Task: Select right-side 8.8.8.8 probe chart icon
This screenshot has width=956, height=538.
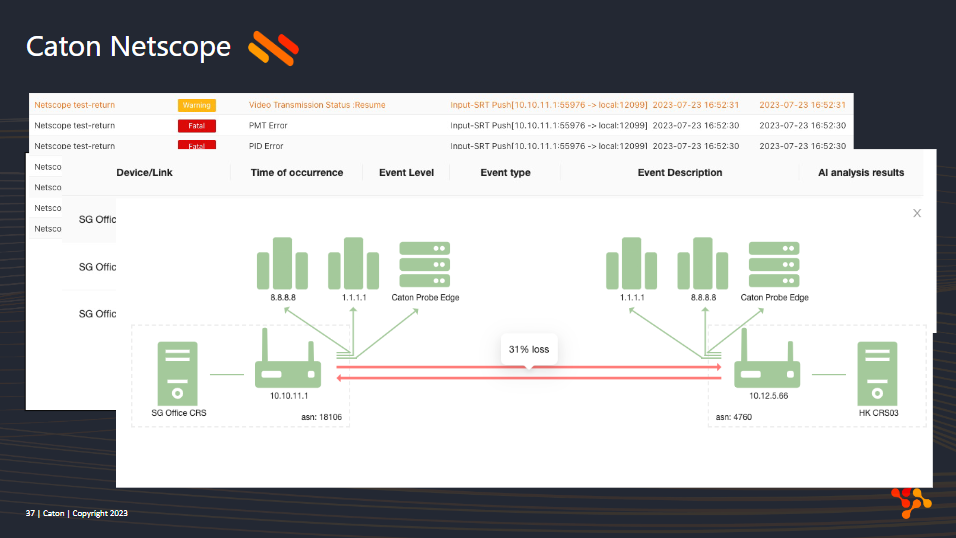Action: [703, 263]
